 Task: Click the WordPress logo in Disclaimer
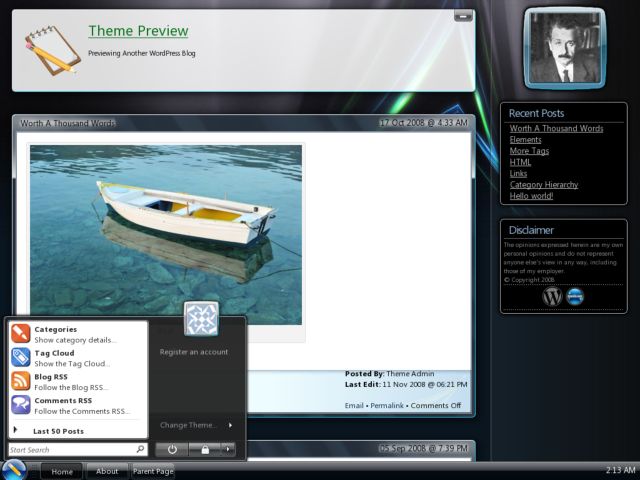tap(552, 296)
